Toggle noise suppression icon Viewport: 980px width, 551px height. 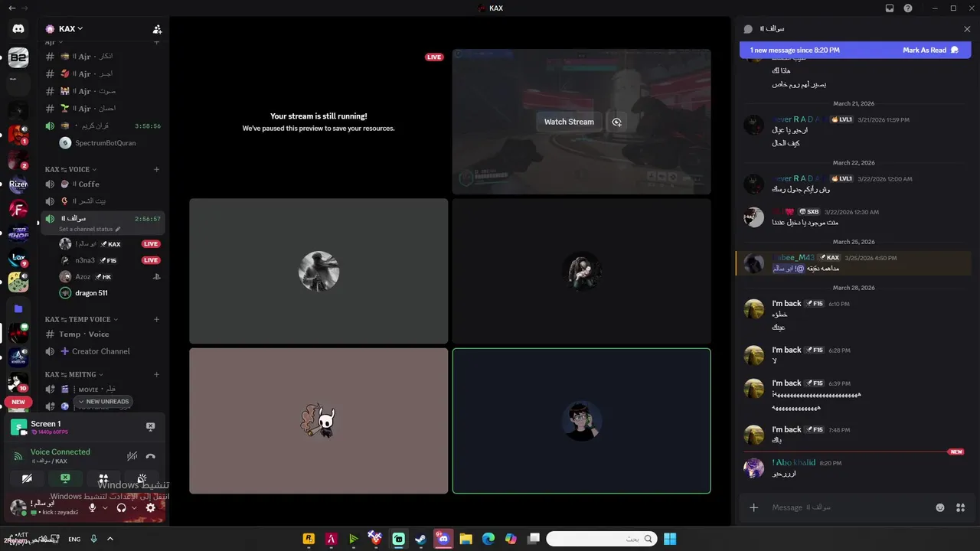[132, 456]
